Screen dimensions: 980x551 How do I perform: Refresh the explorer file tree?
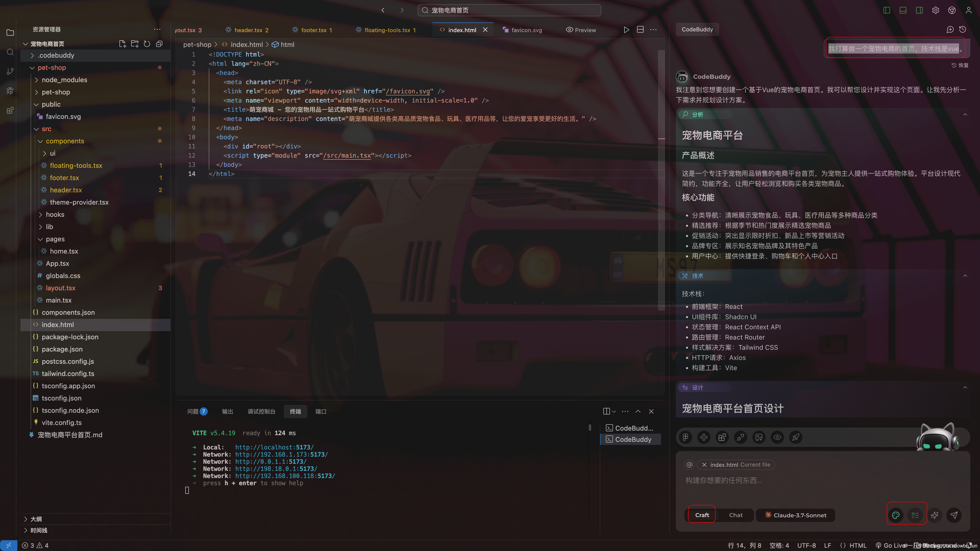(x=147, y=44)
